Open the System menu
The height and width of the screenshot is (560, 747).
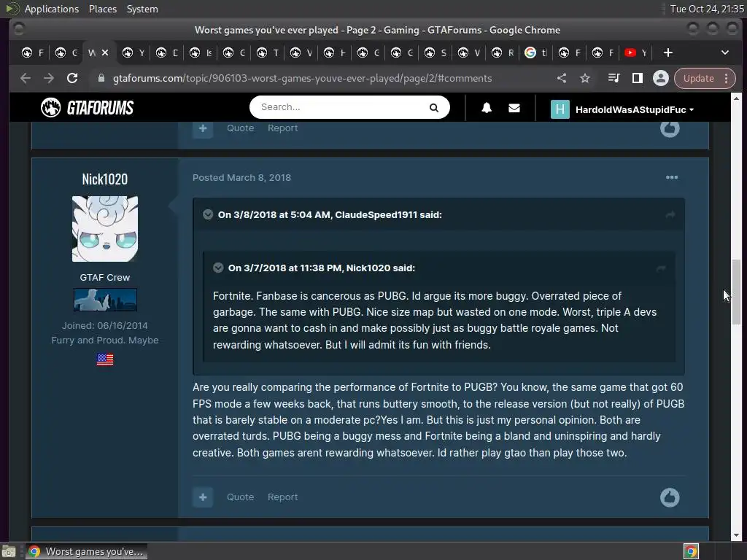pyautogui.click(x=142, y=9)
